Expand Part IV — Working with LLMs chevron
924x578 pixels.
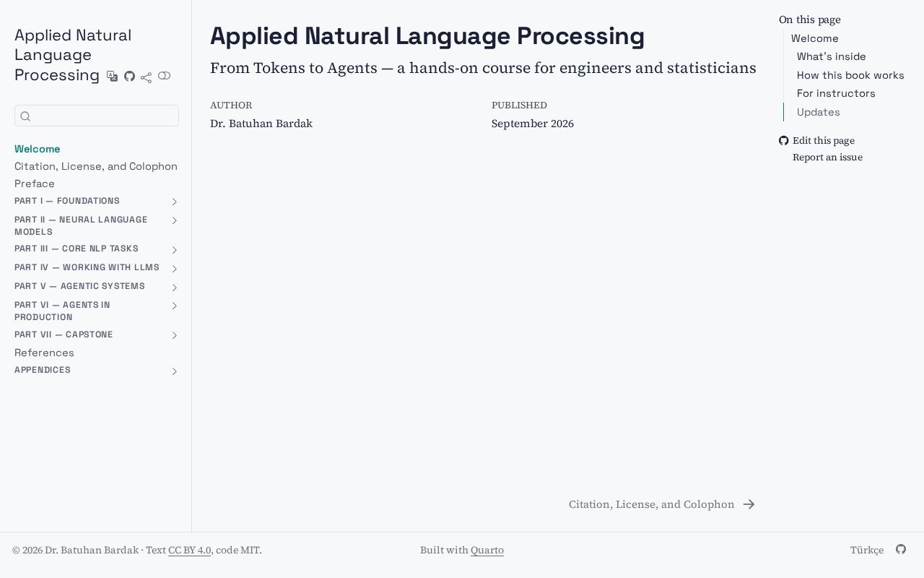point(174,269)
